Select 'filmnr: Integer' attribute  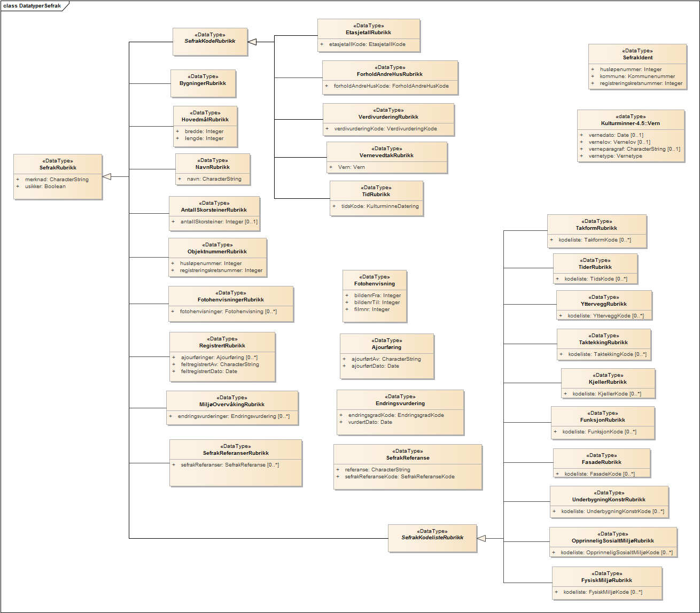[372, 309]
